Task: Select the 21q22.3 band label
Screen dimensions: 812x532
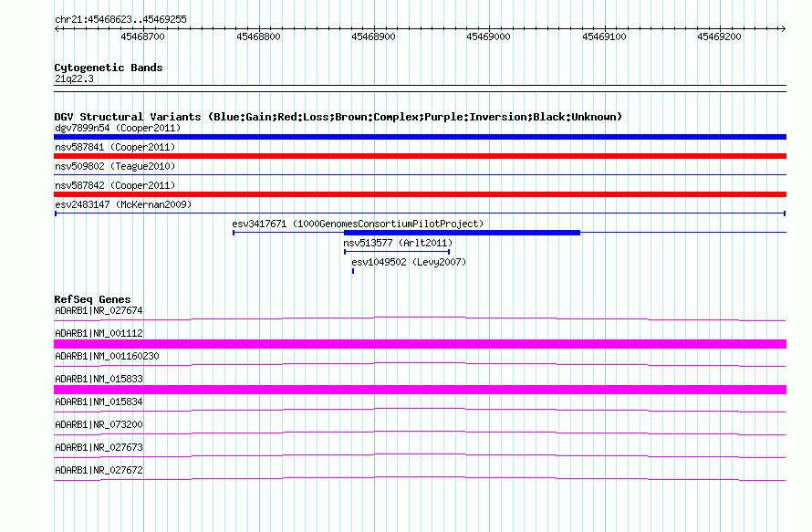Action: [x=74, y=78]
